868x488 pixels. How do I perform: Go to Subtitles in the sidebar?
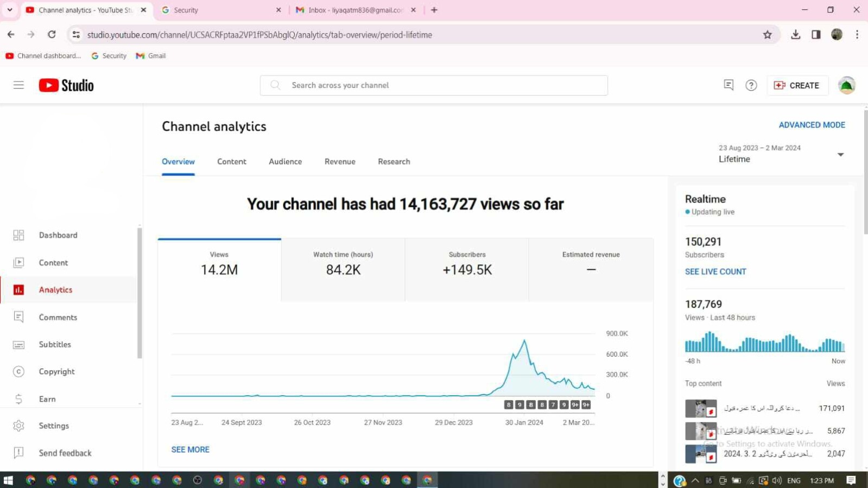point(55,344)
